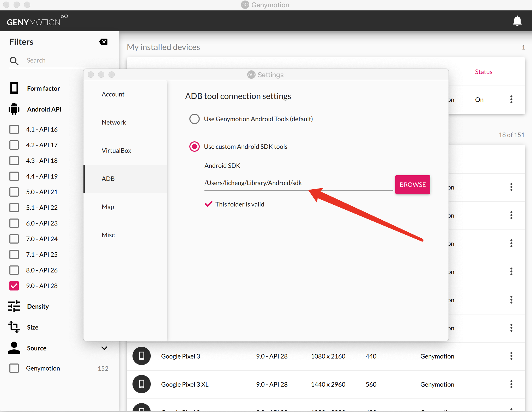This screenshot has width=532, height=412.
Task: Click the Size crop icon
Action: point(14,327)
